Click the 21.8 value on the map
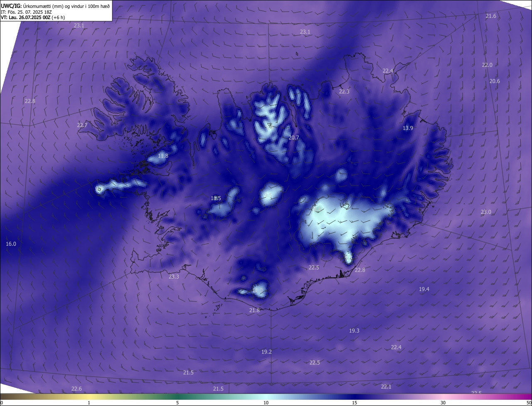 [x=254, y=310]
